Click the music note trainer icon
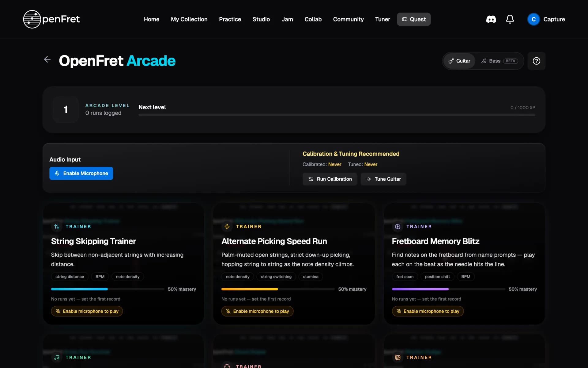The height and width of the screenshot is (368, 588). click(57, 357)
